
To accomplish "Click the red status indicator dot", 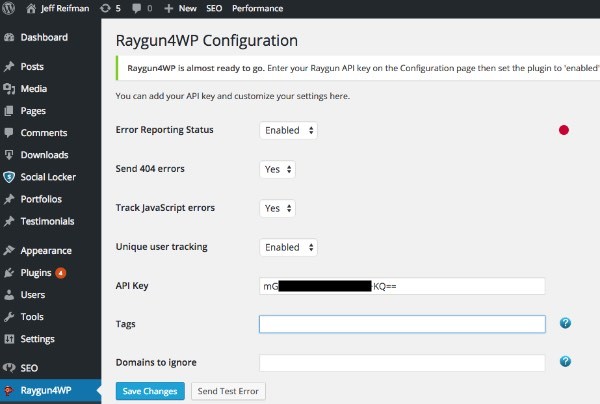I will [564, 130].
